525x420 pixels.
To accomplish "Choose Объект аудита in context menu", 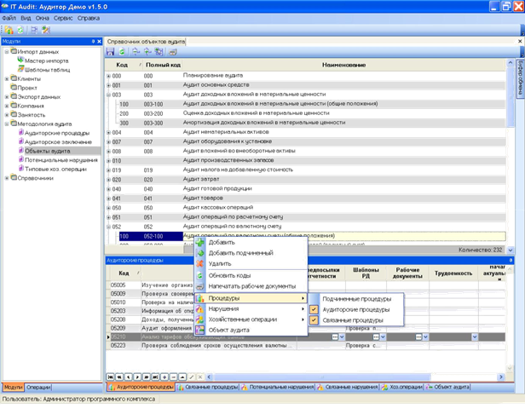I will click(251, 330).
